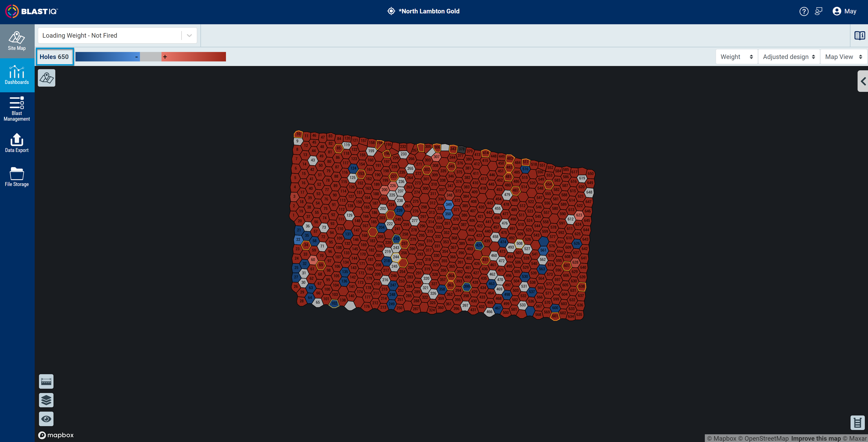This screenshot has width=868, height=442.
Task: Select blue hole 350 on the map
Action: (x=448, y=214)
